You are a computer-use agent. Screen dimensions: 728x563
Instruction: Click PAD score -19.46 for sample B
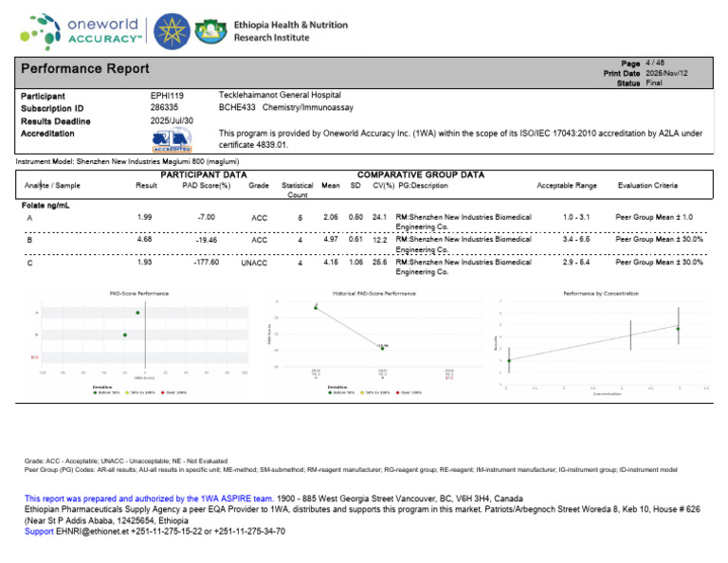pos(205,240)
